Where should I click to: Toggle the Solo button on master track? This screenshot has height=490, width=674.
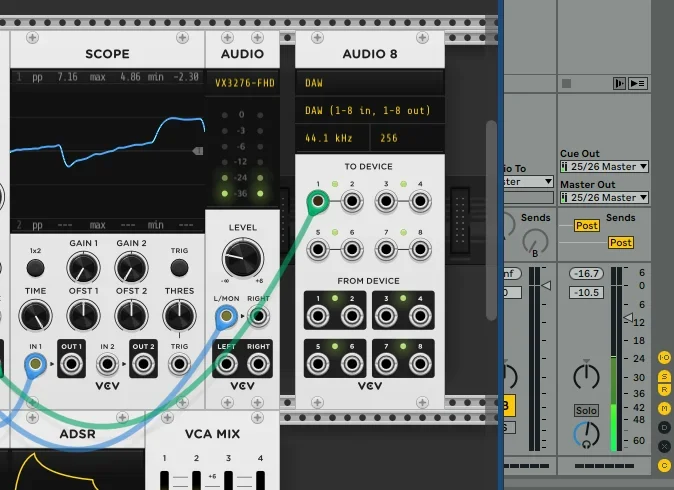(x=586, y=411)
